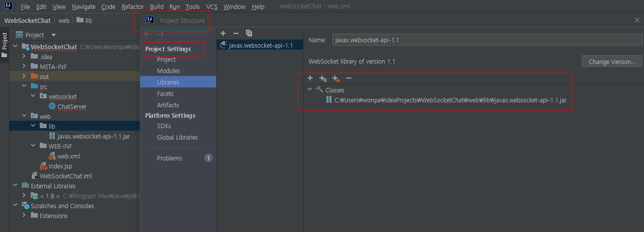
Task: Close the Project Structure dialog
Action: [637, 20]
